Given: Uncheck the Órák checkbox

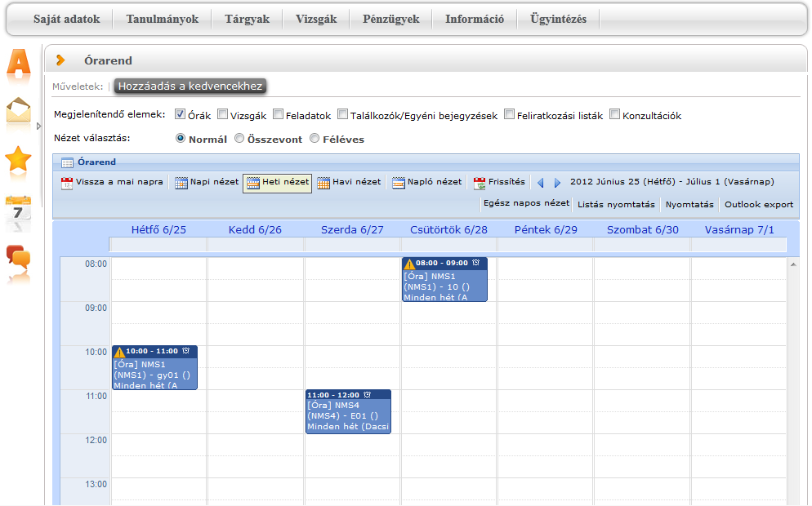Looking at the screenshot, I should tap(180, 114).
